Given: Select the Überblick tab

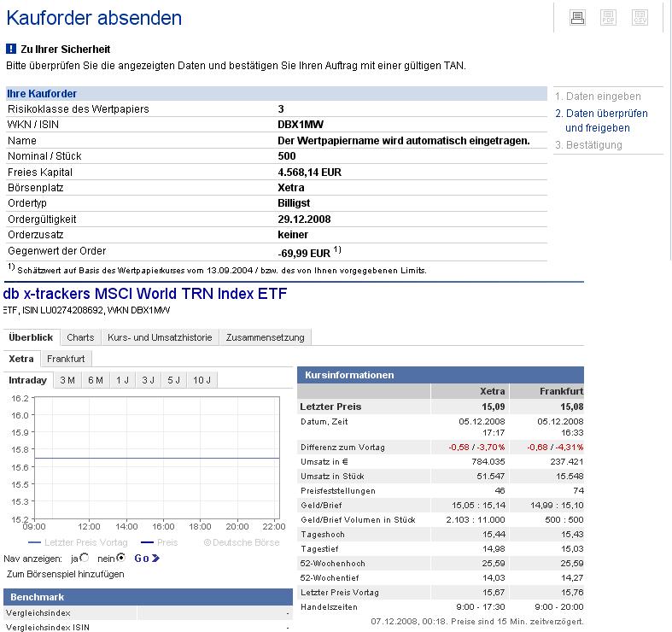Looking at the screenshot, I should pyautogui.click(x=31, y=337).
